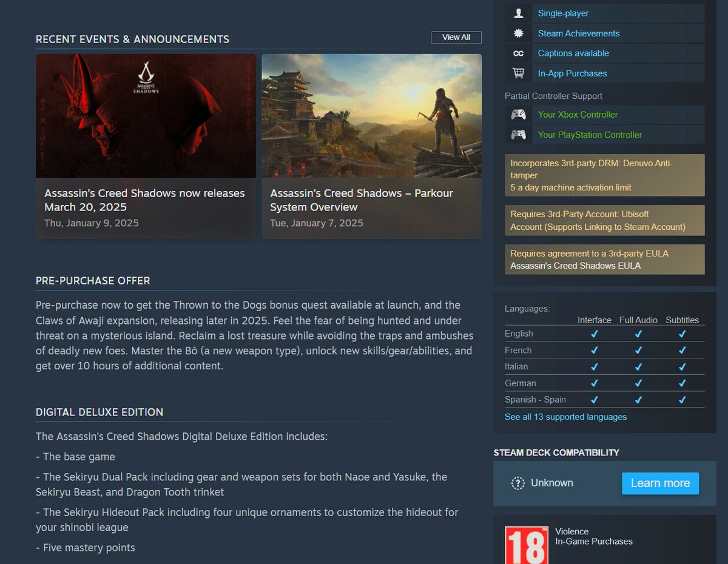Click the Steam Deck Unknown status icon
The image size is (728, 564).
pyautogui.click(x=517, y=483)
